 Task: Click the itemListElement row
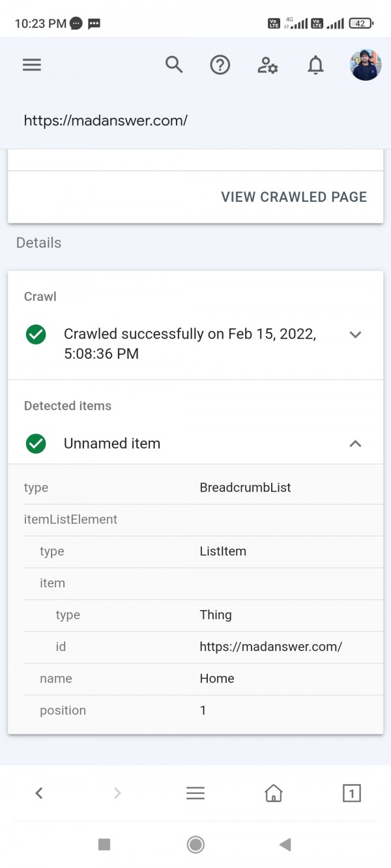point(195,520)
